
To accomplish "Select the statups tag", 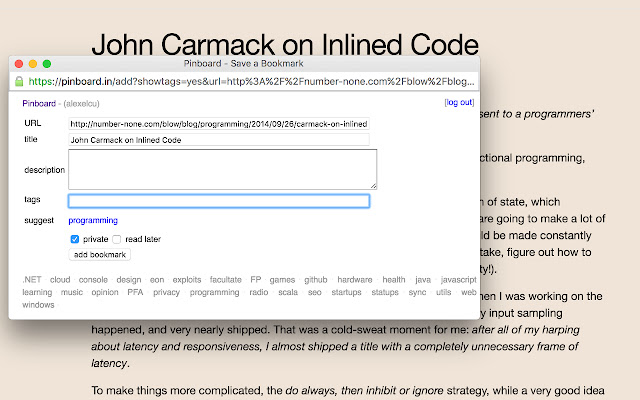I will (x=385, y=292).
